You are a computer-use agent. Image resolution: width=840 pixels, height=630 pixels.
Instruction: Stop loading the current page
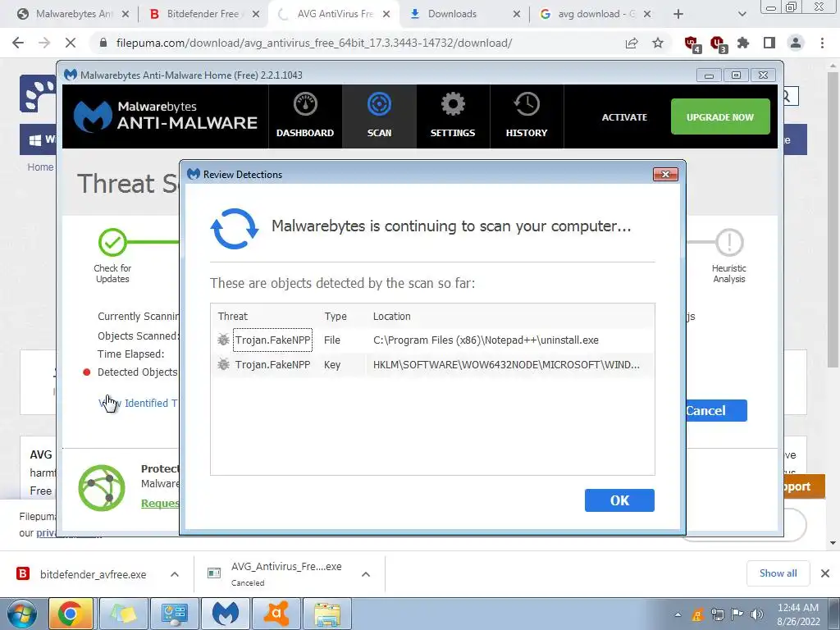71,43
